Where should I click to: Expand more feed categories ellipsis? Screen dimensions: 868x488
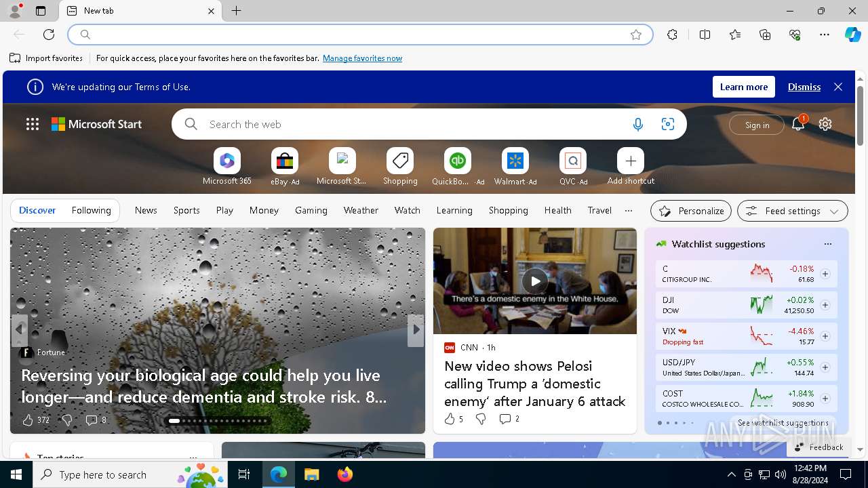[629, 211]
